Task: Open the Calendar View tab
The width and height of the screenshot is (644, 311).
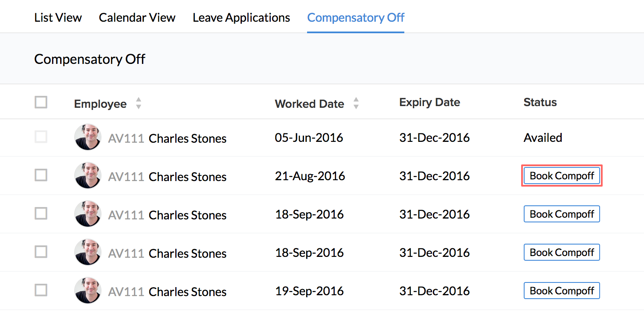Action: pyautogui.click(x=137, y=18)
